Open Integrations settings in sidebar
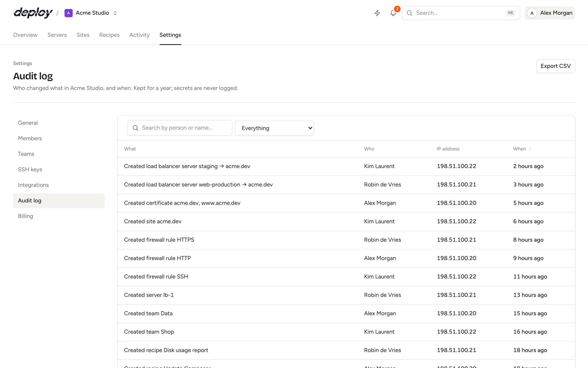This screenshot has height=368, width=588. pyautogui.click(x=59, y=185)
